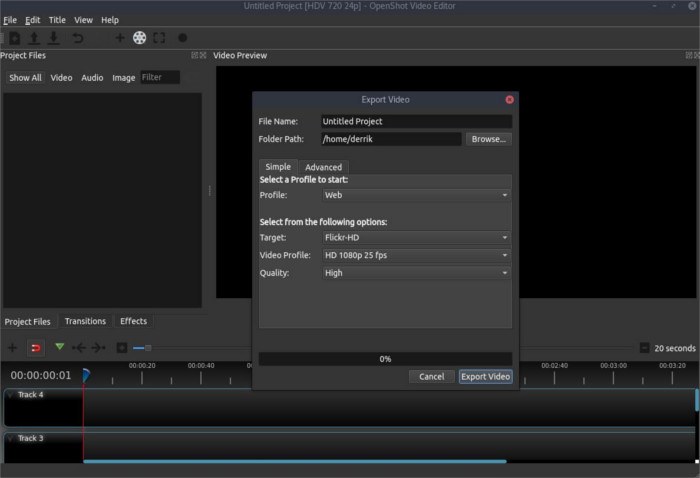Click the Browse... button
Viewport: 700px width, 478px height.
(489, 139)
